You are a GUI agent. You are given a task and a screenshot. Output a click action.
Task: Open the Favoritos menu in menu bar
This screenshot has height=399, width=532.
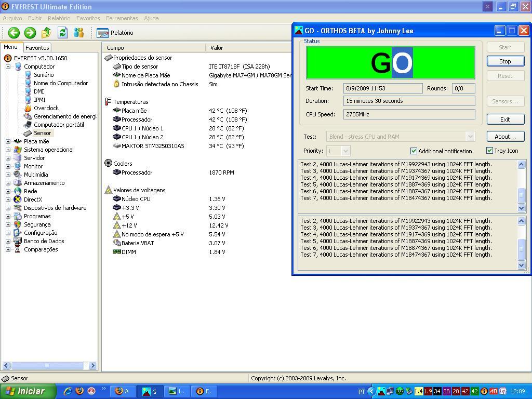pos(88,18)
